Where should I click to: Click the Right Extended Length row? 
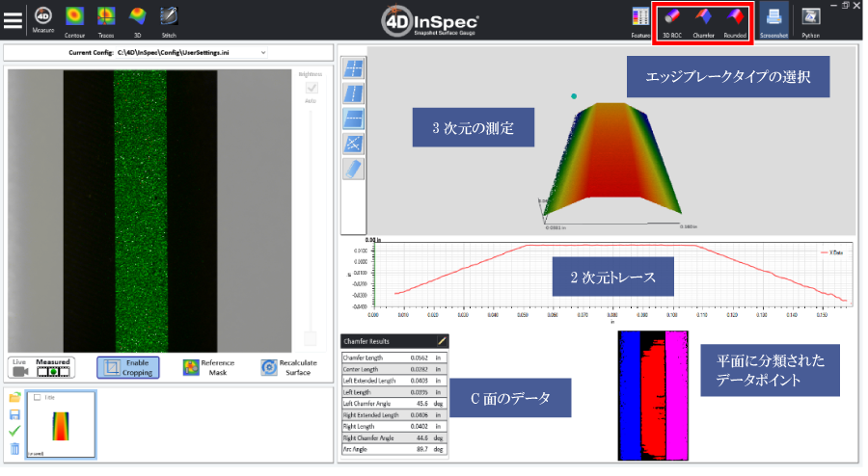click(394, 414)
